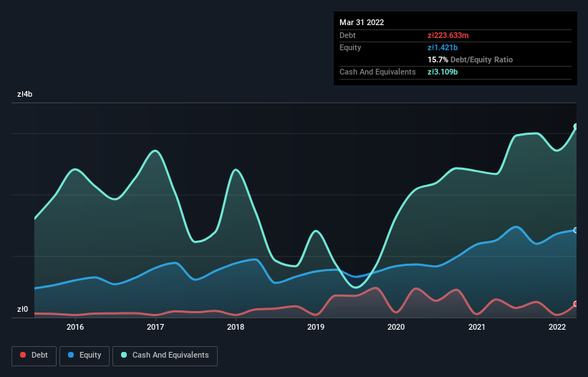Click the Mar 31 2022 tooltip date
This screenshot has height=377, width=588.
tap(362, 22)
